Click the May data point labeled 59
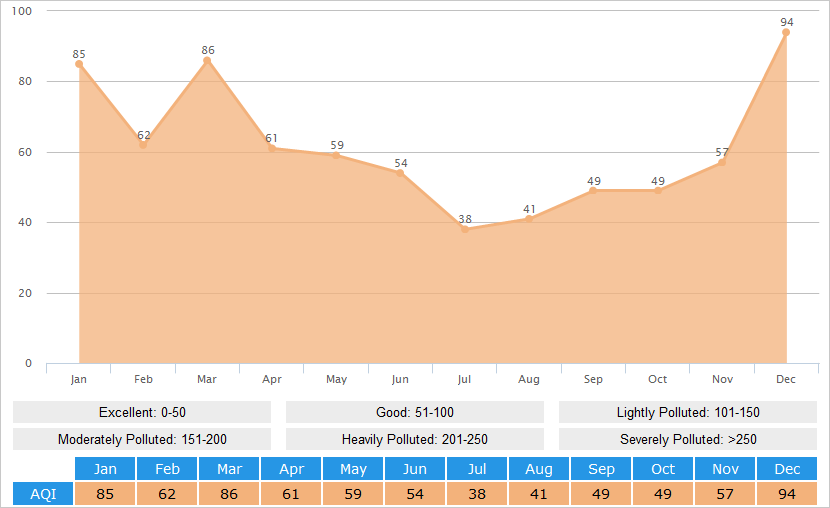 (x=336, y=156)
